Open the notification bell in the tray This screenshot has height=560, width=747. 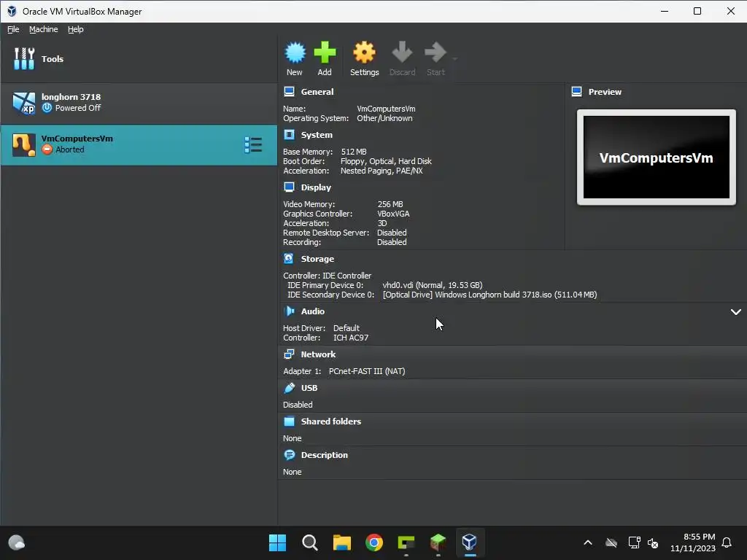727,542
